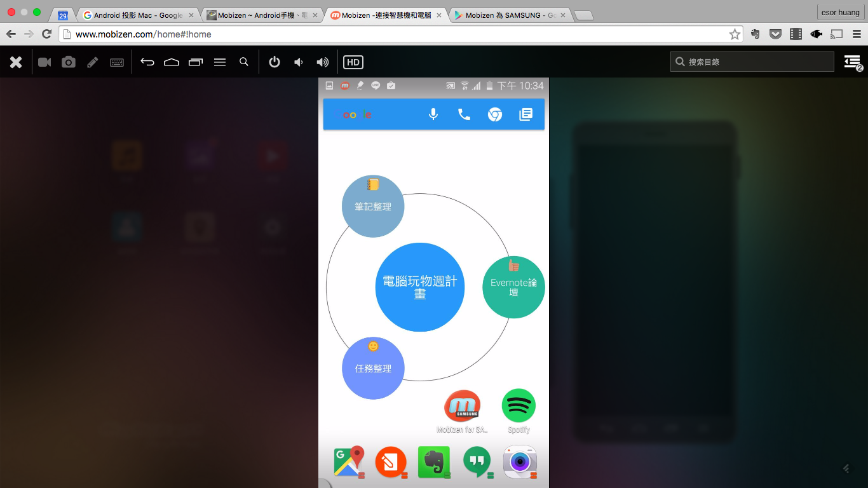Click the 搜索目錄 search field
The height and width of the screenshot is (488, 868).
[x=752, y=62]
